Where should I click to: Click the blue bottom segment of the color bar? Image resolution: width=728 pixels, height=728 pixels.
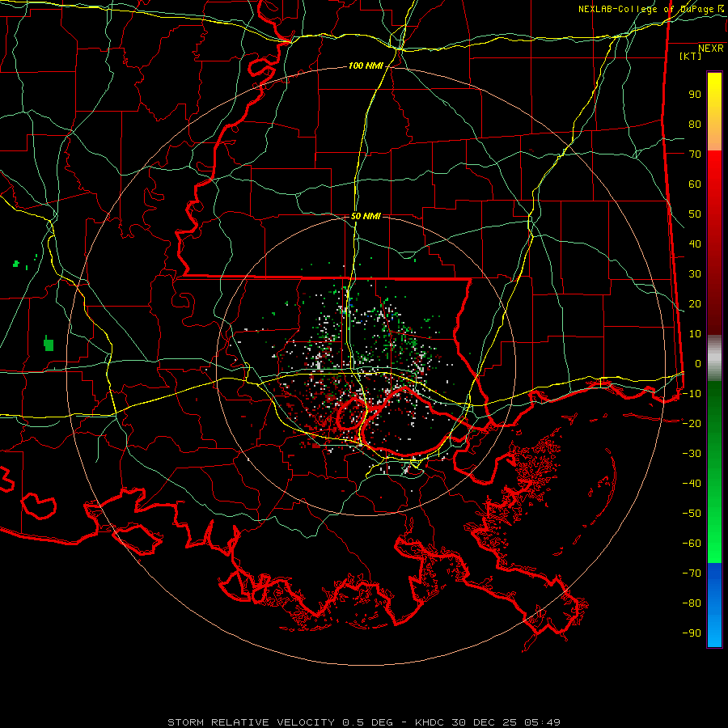(x=714, y=605)
